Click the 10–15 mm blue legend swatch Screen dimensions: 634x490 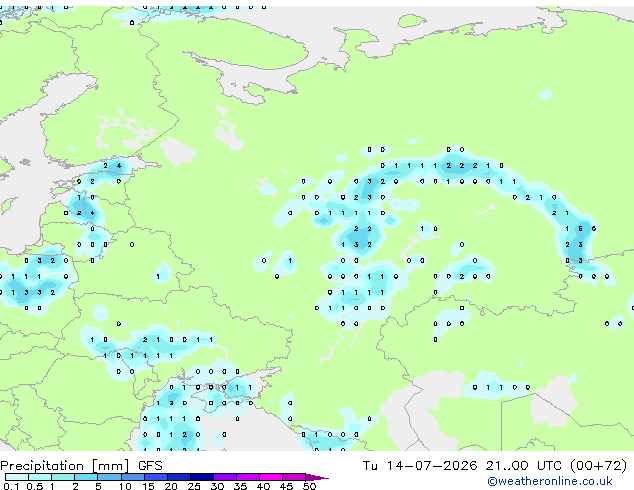click(133, 477)
